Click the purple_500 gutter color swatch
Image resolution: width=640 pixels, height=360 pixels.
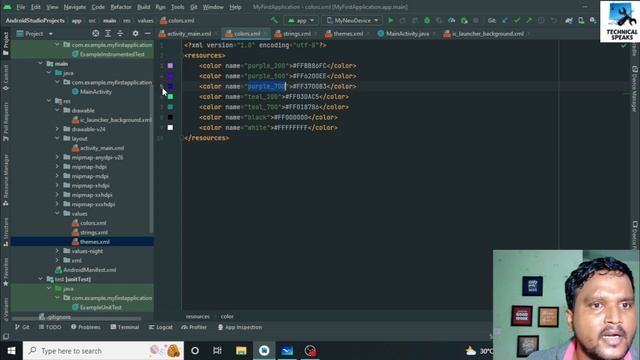(170, 76)
